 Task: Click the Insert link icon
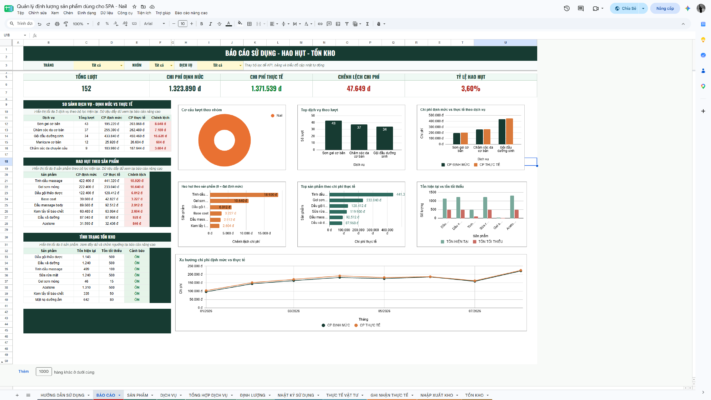[320, 24]
